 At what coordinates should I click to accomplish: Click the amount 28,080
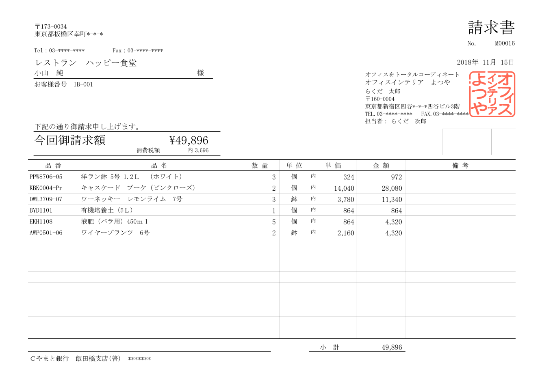pos(392,189)
